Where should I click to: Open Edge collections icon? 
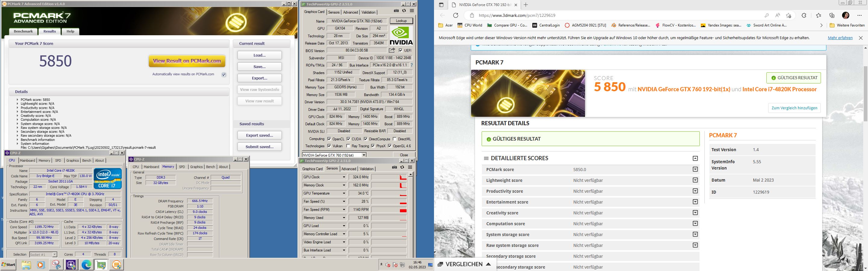(x=832, y=15)
